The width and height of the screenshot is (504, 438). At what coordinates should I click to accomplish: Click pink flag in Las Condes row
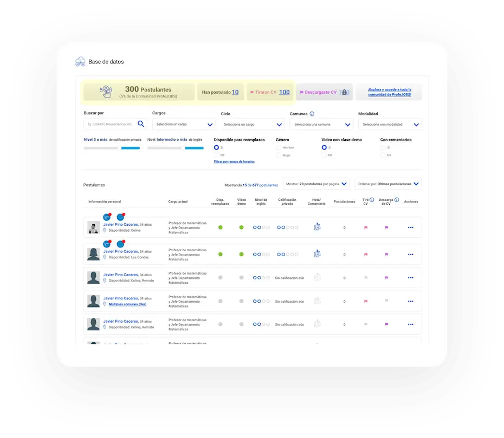pyautogui.click(x=365, y=254)
